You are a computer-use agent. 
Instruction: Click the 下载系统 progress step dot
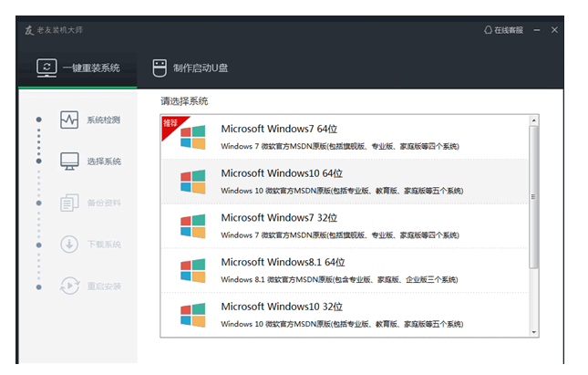click(x=38, y=245)
